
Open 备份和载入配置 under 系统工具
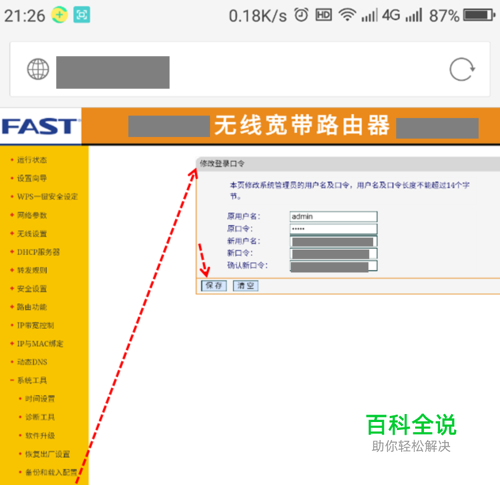click(x=51, y=472)
